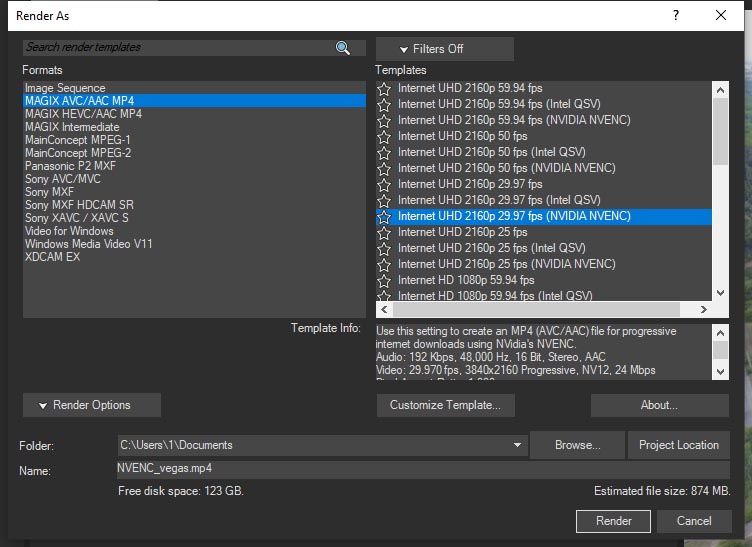Star the selected 29.97 fps (NVIDIA NVENC) template
This screenshot has height=547, width=752.
384,217
